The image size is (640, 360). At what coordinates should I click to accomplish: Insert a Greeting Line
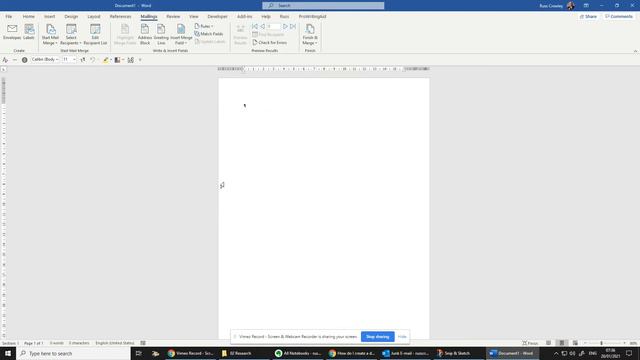pyautogui.click(x=161, y=34)
